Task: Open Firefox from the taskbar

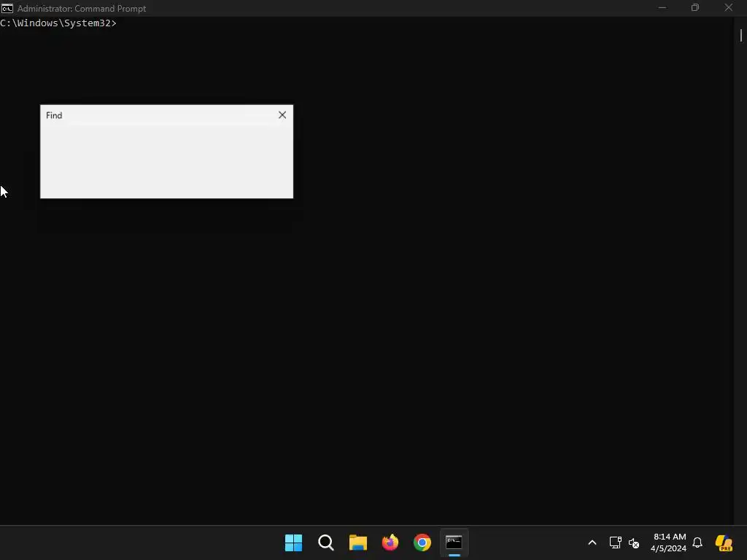Action: pos(390,542)
